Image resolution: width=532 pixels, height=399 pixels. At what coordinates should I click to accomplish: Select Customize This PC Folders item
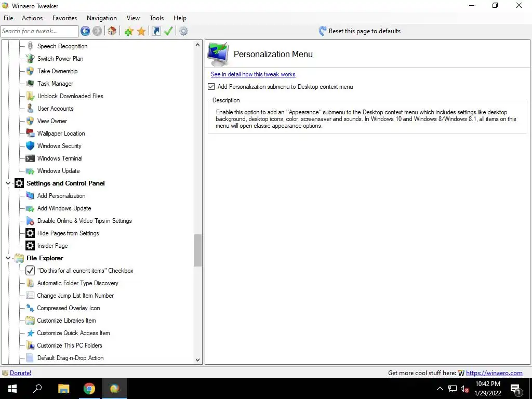(70, 345)
